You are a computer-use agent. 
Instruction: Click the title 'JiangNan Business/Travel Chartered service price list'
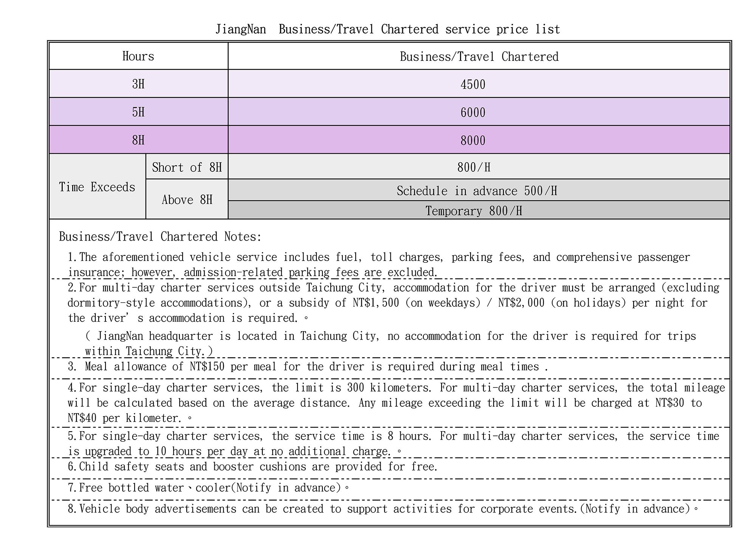[x=387, y=29]
